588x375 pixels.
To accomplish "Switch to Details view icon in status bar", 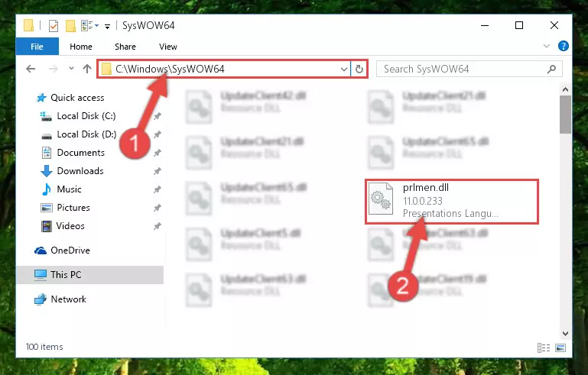I will tap(544, 348).
